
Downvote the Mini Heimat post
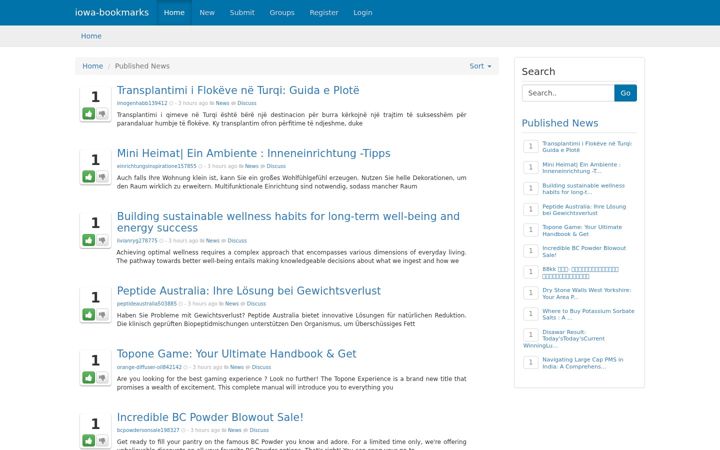tap(102, 176)
